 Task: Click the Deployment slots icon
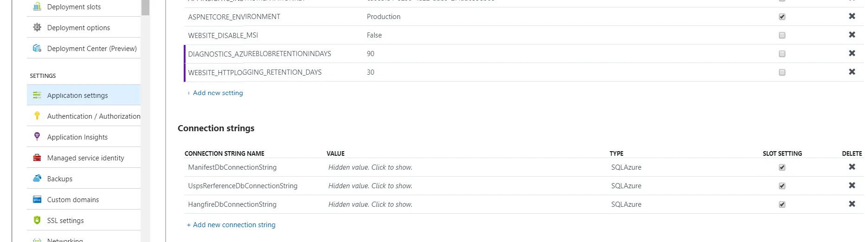(x=37, y=6)
